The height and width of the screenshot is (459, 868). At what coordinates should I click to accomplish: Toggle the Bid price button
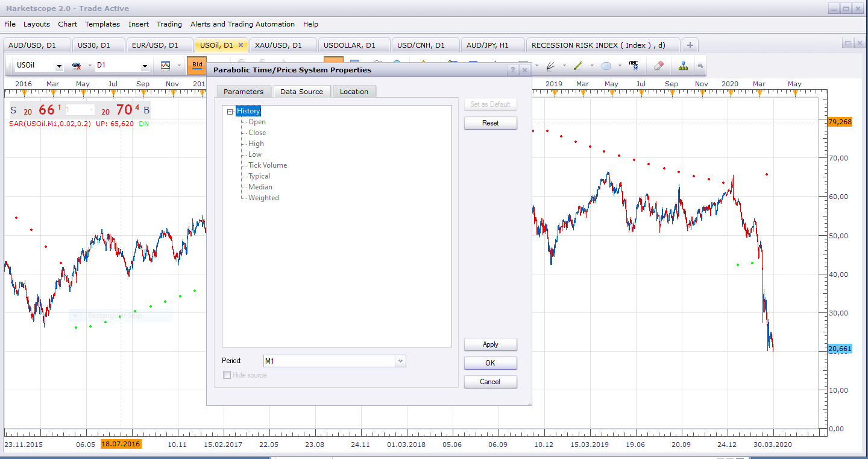click(x=197, y=65)
